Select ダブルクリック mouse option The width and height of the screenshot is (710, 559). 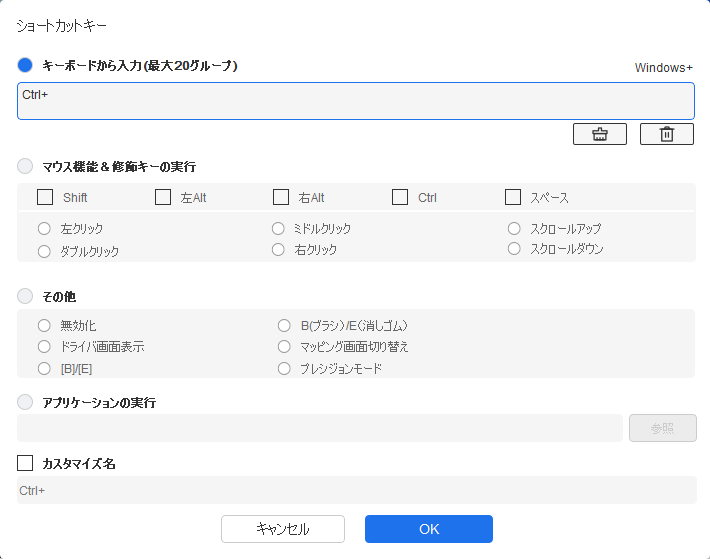(x=44, y=252)
